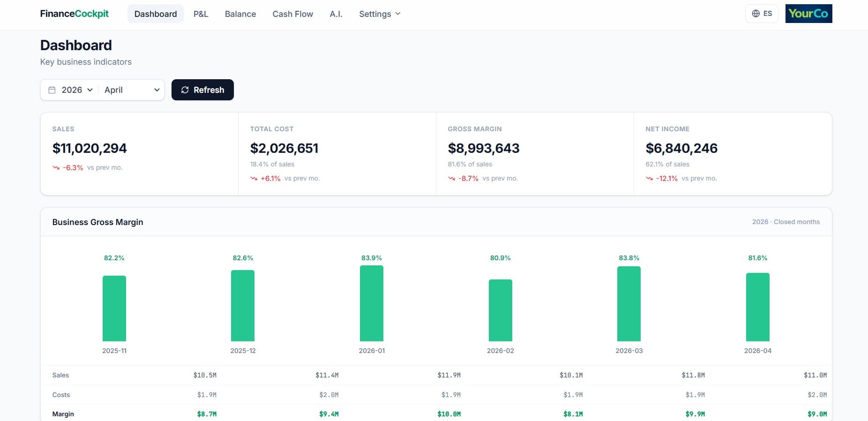Image resolution: width=868 pixels, height=421 pixels.
Task: Click the YourCo company logo
Action: (x=808, y=14)
